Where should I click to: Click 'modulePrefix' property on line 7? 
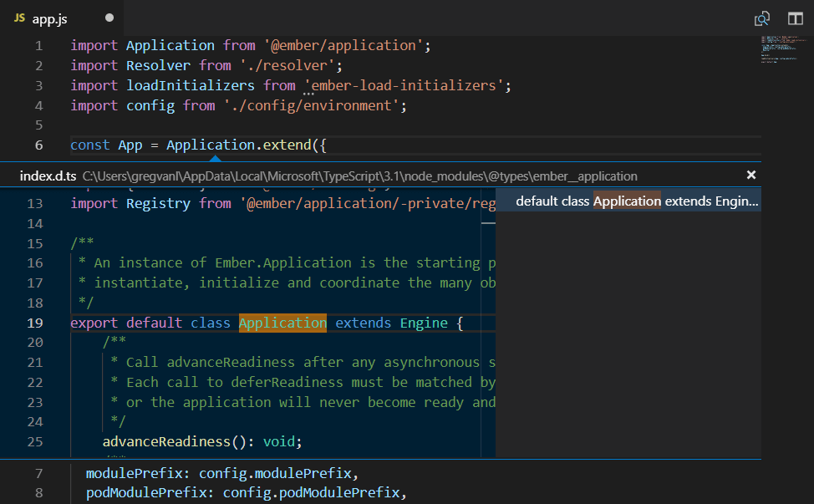136,473
